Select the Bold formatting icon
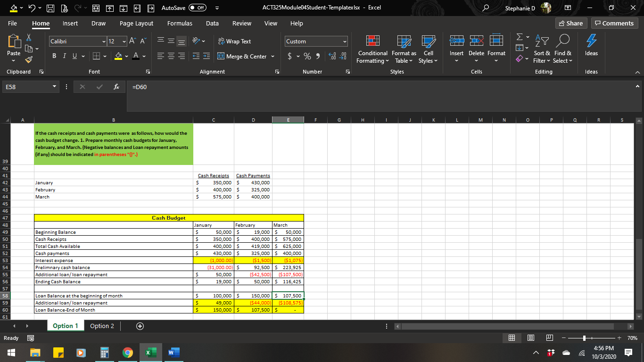The image size is (644, 362). 54,56
